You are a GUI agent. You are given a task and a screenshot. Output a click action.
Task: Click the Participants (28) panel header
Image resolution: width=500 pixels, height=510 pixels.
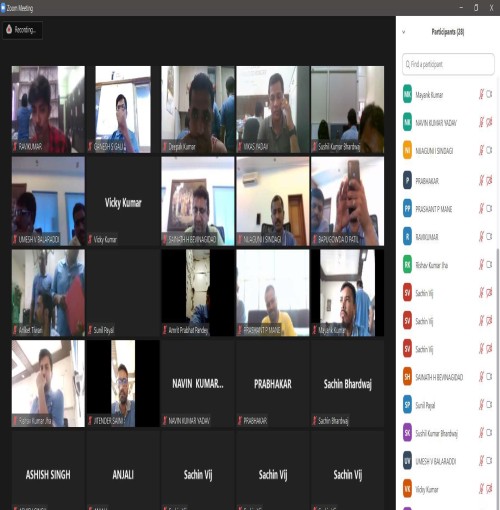[448, 32]
